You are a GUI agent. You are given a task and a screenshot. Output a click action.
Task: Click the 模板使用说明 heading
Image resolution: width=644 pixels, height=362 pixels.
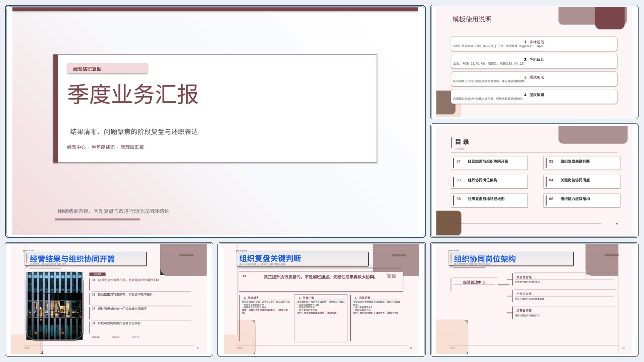tap(472, 19)
